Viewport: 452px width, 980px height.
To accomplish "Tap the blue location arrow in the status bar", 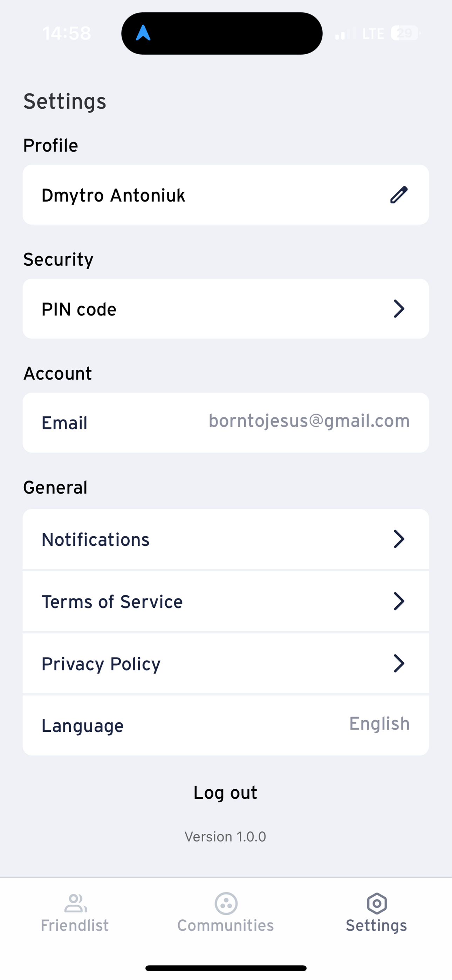I will [143, 33].
